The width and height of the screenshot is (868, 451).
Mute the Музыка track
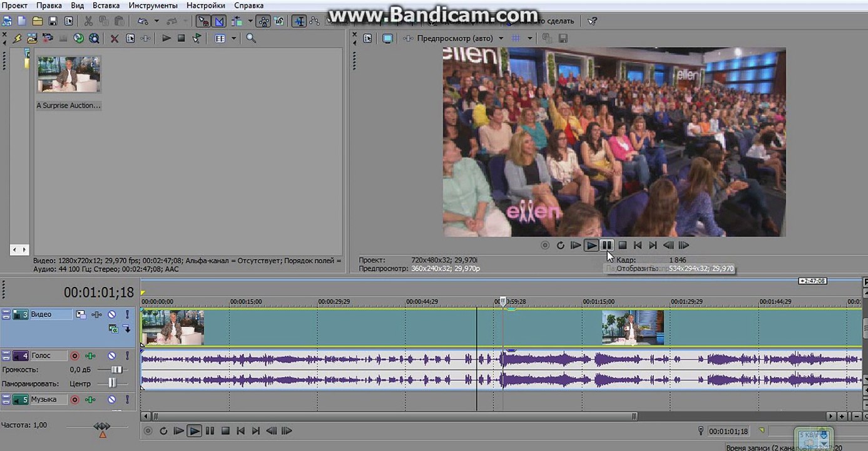112,400
